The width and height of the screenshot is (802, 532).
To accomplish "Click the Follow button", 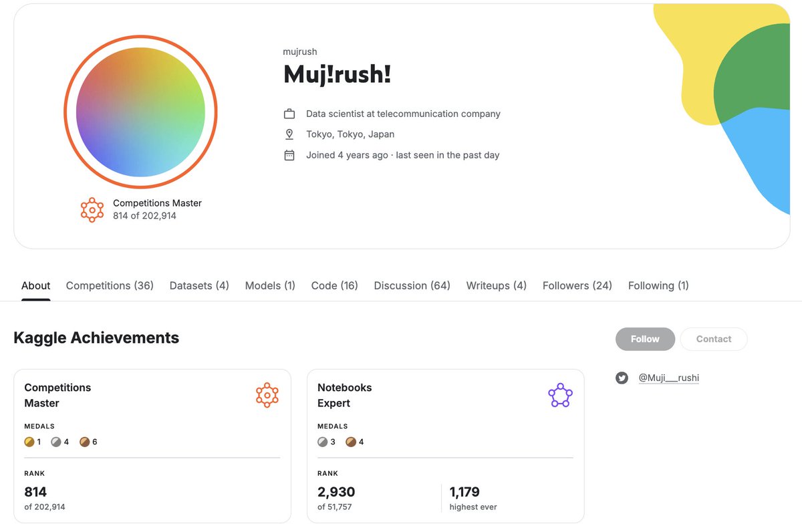I will point(645,339).
